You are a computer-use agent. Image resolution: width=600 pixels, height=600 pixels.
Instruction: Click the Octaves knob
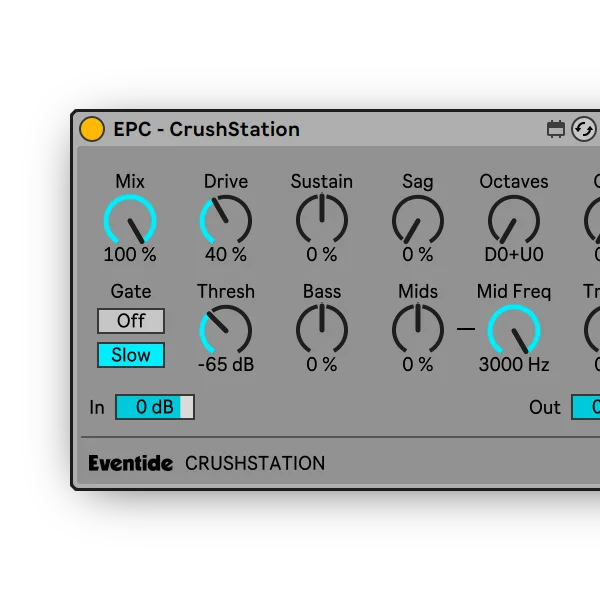[x=514, y=220]
